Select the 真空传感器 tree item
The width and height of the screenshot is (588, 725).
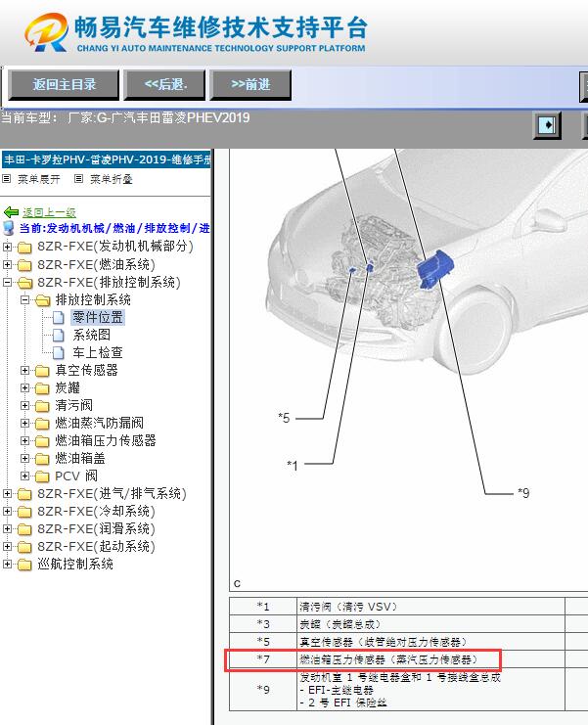point(86,370)
